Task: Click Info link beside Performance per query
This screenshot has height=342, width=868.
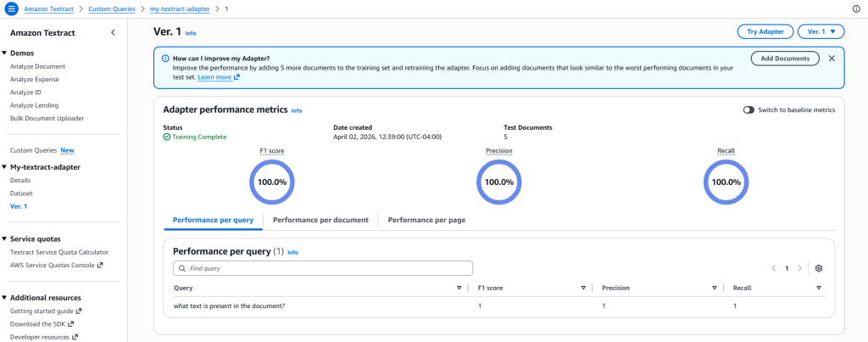Action: tap(292, 253)
